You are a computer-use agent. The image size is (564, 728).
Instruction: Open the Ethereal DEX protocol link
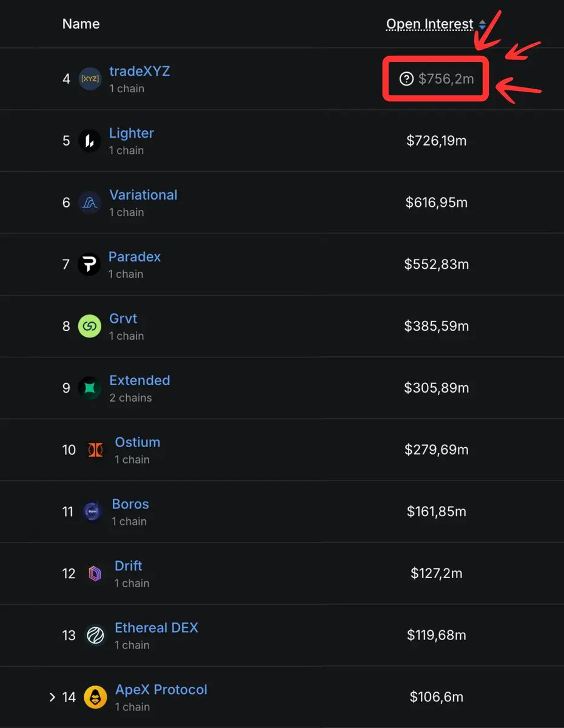156,628
